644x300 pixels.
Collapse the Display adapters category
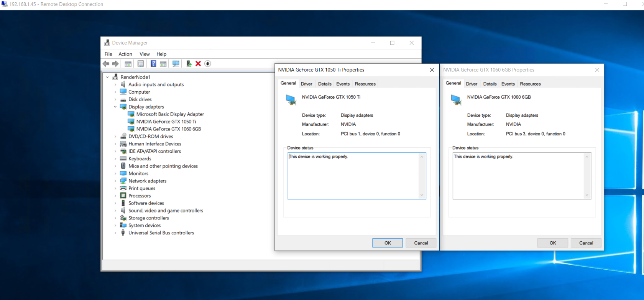click(x=115, y=107)
